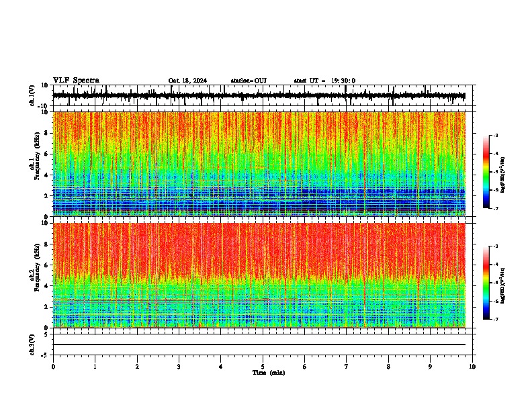Click the ch.1 'Frequency (kHz)' axis label
Screen dimensions: 532x411
[37, 156]
